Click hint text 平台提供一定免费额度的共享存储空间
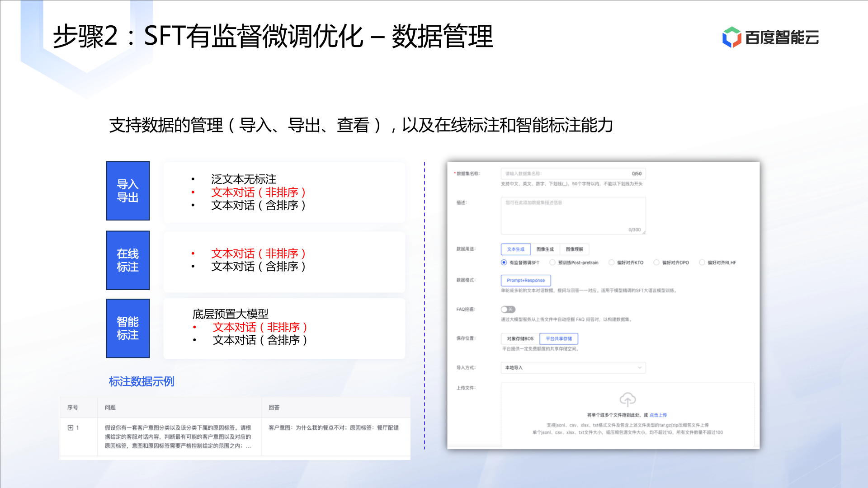The height and width of the screenshot is (488, 868). pyautogui.click(x=540, y=349)
